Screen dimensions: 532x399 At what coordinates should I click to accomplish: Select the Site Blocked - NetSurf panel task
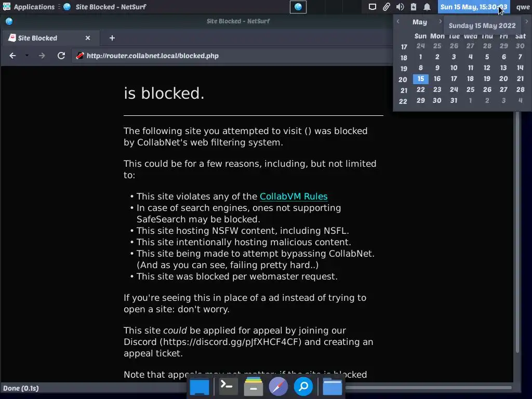click(x=111, y=7)
